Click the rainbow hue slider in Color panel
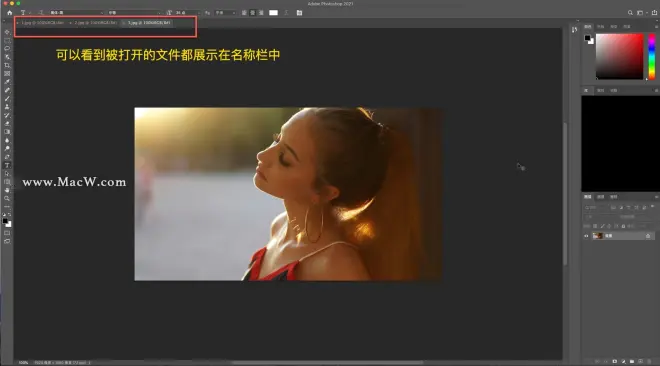This screenshot has width=660, height=366. (x=652, y=56)
